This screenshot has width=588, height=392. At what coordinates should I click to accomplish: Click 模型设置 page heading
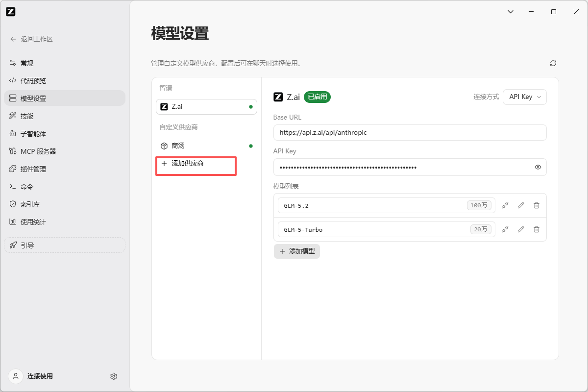coord(180,33)
